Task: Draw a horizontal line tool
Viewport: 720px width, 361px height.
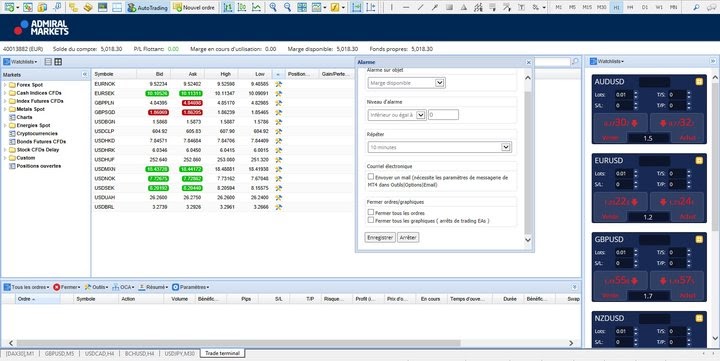Action: 406,7
